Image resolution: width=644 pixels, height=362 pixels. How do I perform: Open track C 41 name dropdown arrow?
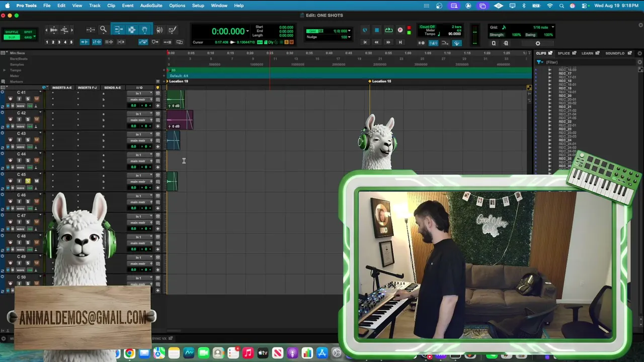40,93
